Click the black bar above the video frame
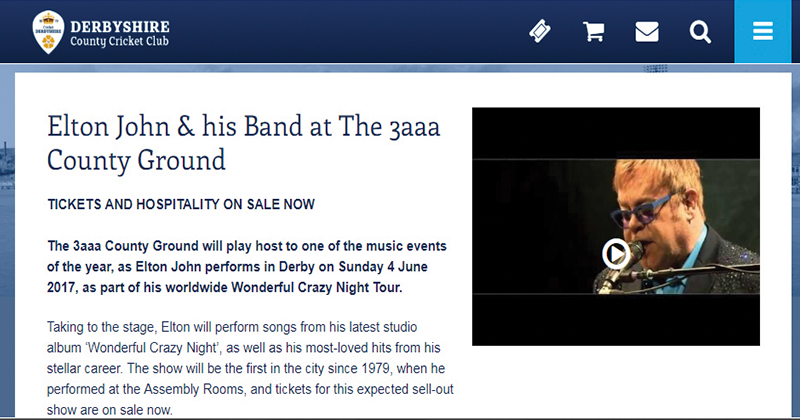The image size is (800, 420). pyautogui.click(x=616, y=133)
